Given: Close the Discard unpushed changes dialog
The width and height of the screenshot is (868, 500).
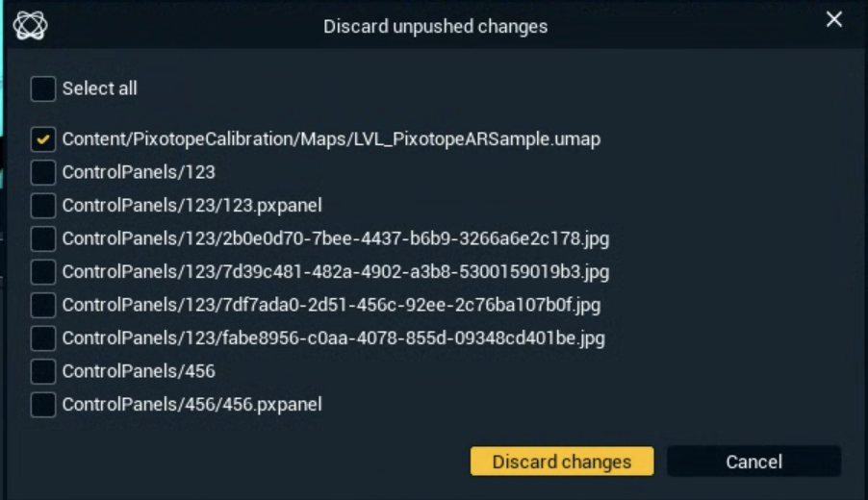Looking at the screenshot, I should [x=833, y=20].
